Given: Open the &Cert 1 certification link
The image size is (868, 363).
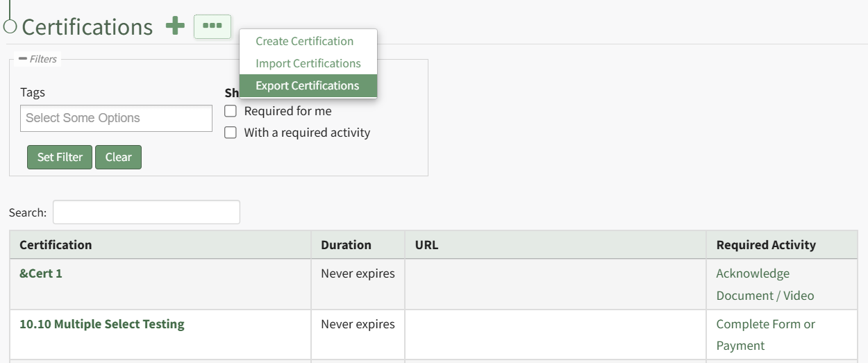Looking at the screenshot, I should tap(41, 273).
